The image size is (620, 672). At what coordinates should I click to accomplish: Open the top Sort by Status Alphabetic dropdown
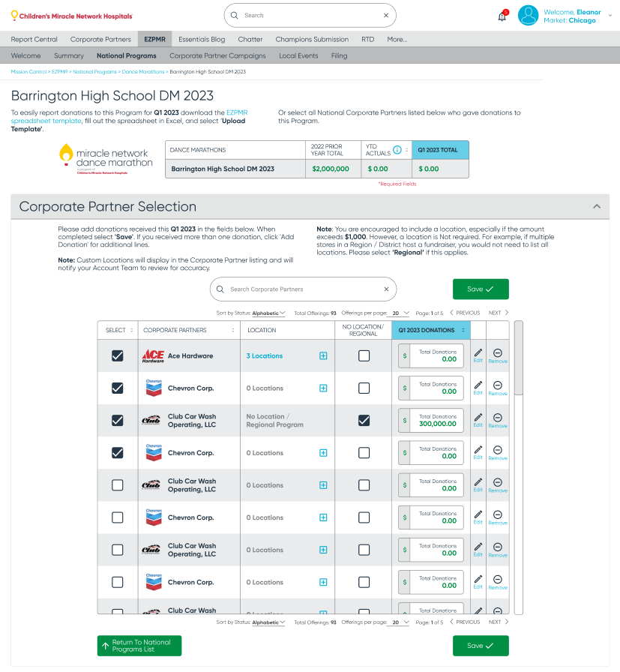[x=268, y=313]
